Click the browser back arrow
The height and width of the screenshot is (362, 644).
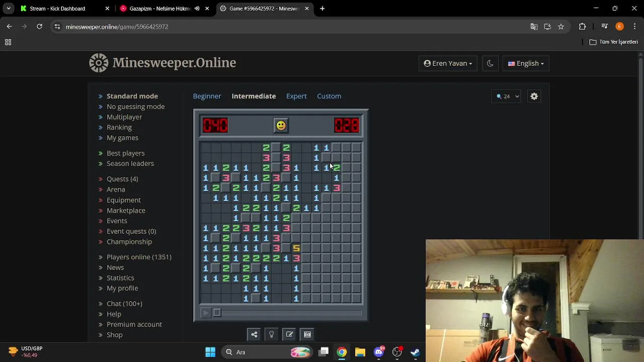(9, 27)
